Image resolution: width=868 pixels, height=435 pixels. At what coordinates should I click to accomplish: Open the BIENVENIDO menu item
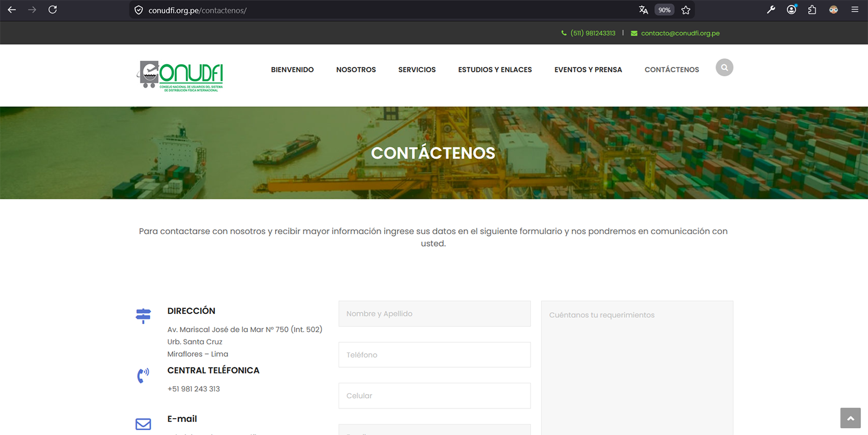coord(292,70)
